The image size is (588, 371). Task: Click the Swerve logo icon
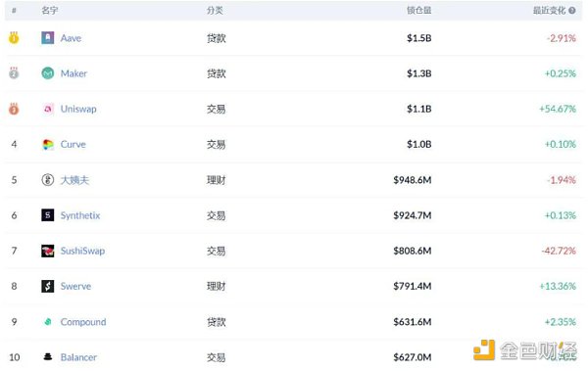(48, 286)
